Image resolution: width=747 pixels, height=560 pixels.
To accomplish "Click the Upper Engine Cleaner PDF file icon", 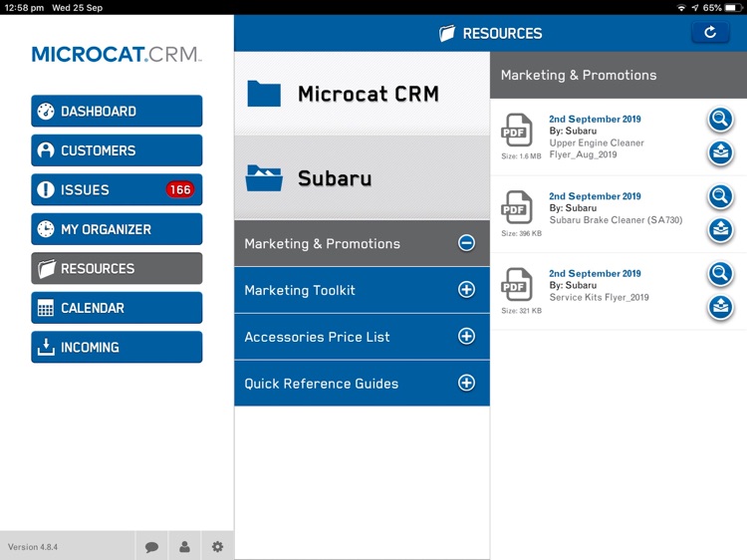I will point(516,130).
